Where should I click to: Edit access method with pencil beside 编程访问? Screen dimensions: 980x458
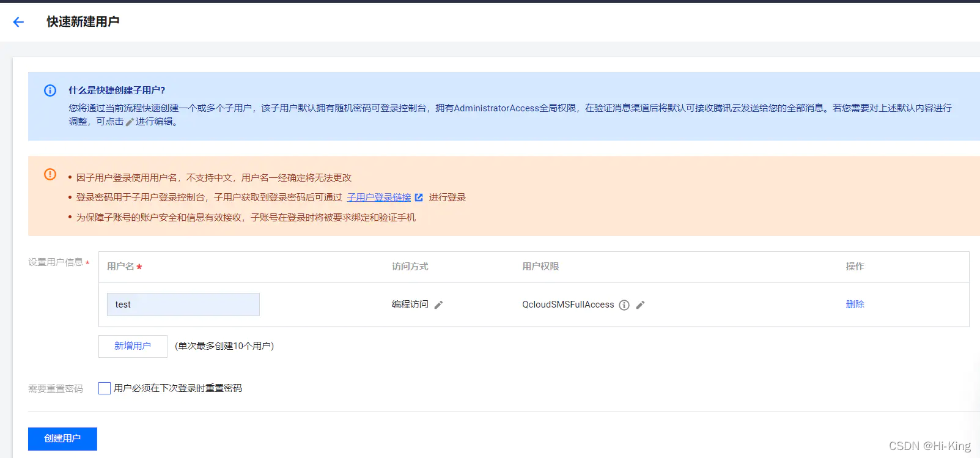point(438,305)
